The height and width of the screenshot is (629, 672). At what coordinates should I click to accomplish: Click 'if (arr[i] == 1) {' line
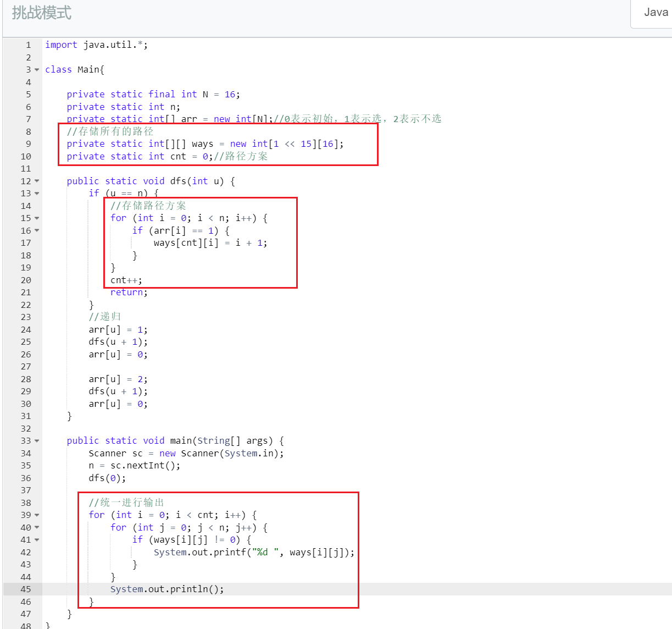181,230
